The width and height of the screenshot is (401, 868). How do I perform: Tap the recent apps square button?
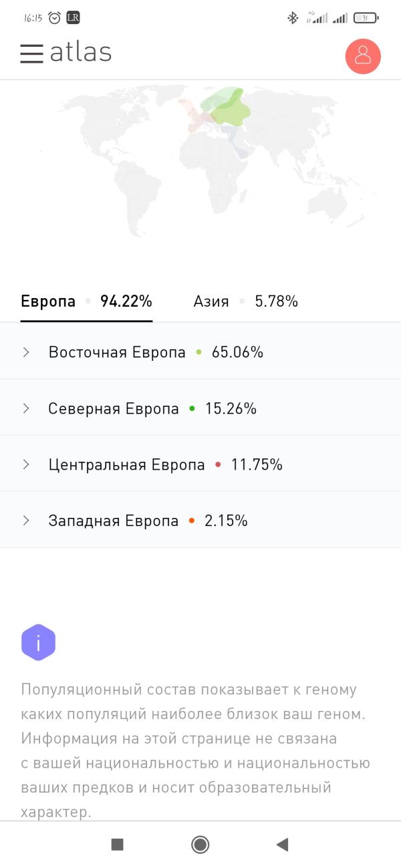(x=118, y=845)
